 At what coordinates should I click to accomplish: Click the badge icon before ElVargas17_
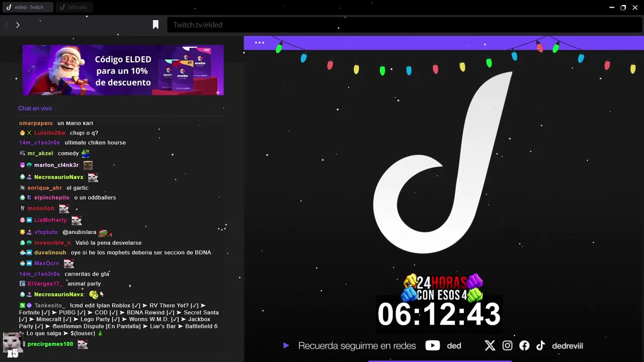pos(23,284)
